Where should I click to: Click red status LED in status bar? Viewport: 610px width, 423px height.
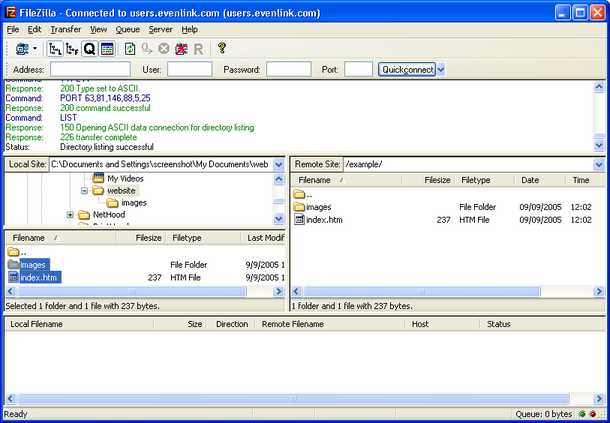(x=592, y=414)
